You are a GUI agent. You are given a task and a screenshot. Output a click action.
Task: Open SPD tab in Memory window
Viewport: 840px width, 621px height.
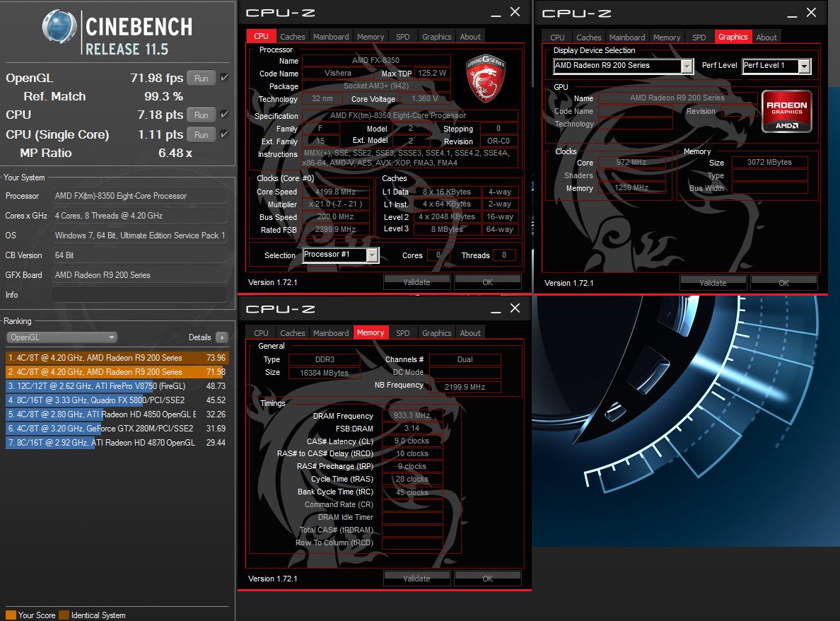click(x=403, y=332)
